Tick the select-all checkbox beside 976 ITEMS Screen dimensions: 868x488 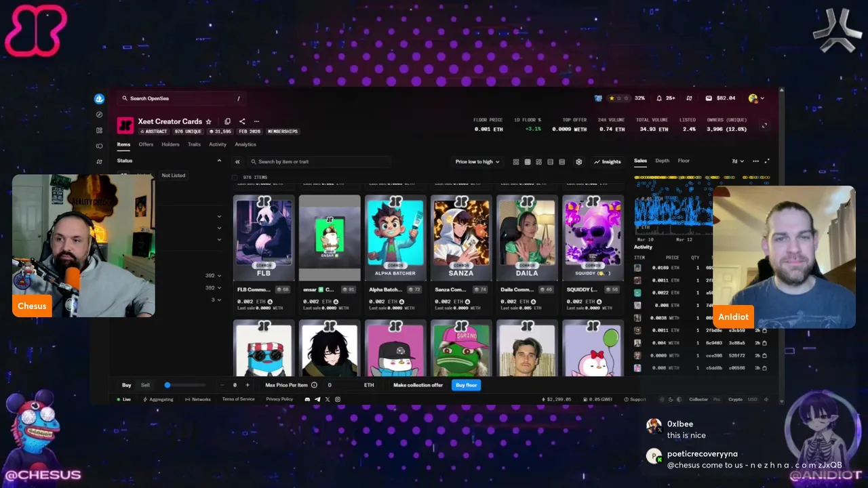235,178
